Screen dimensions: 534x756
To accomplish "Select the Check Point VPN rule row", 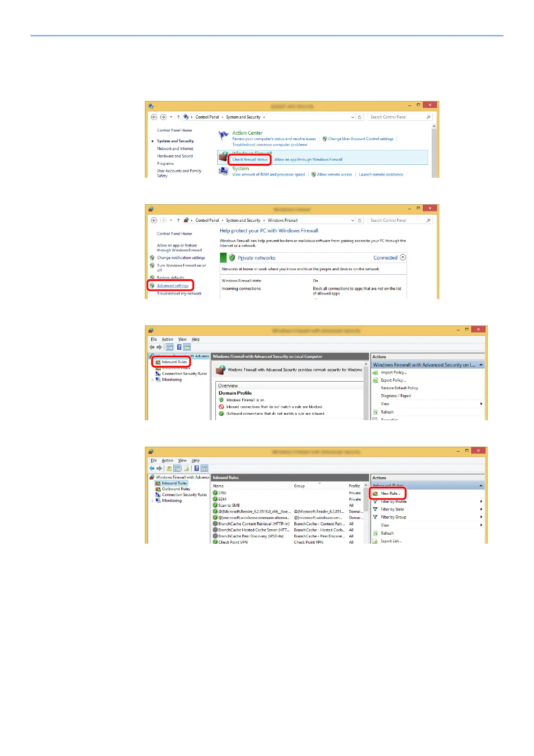I will 288,542.
